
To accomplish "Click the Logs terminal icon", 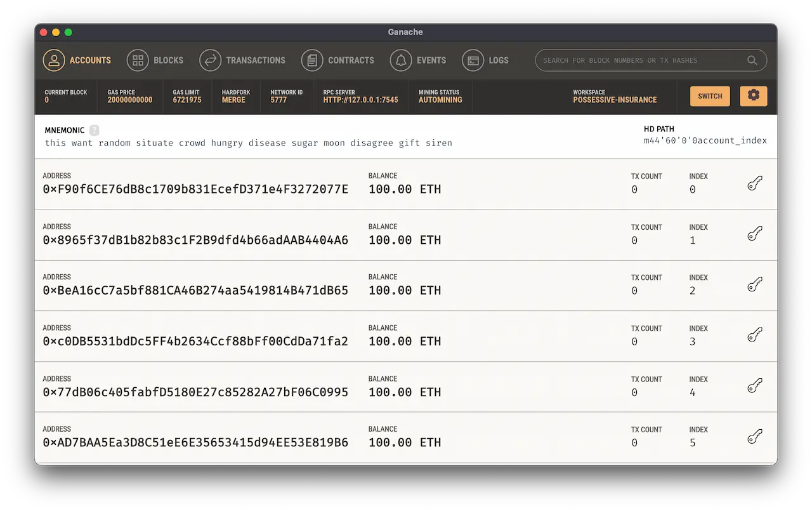I will [x=473, y=60].
